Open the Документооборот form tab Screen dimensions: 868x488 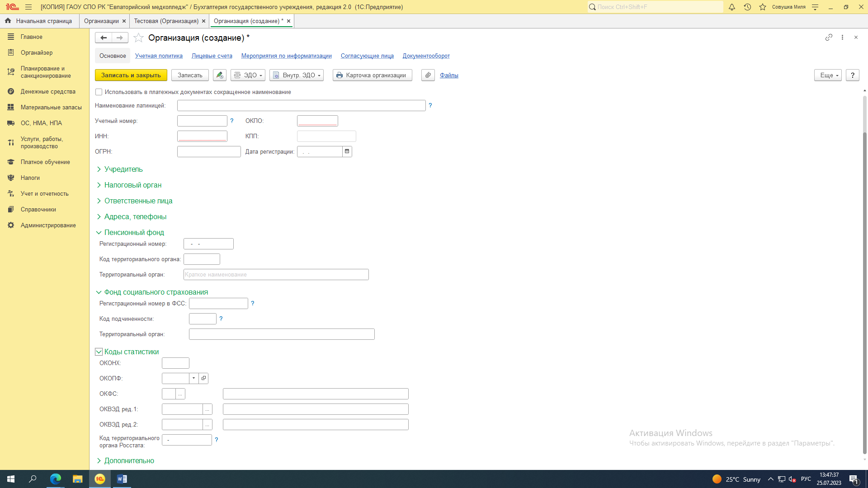tap(426, 56)
